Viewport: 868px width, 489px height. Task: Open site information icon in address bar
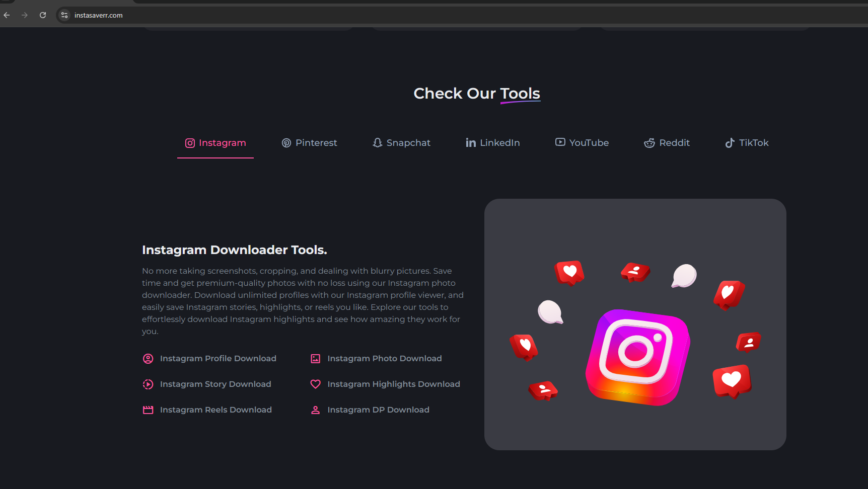(64, 15)
